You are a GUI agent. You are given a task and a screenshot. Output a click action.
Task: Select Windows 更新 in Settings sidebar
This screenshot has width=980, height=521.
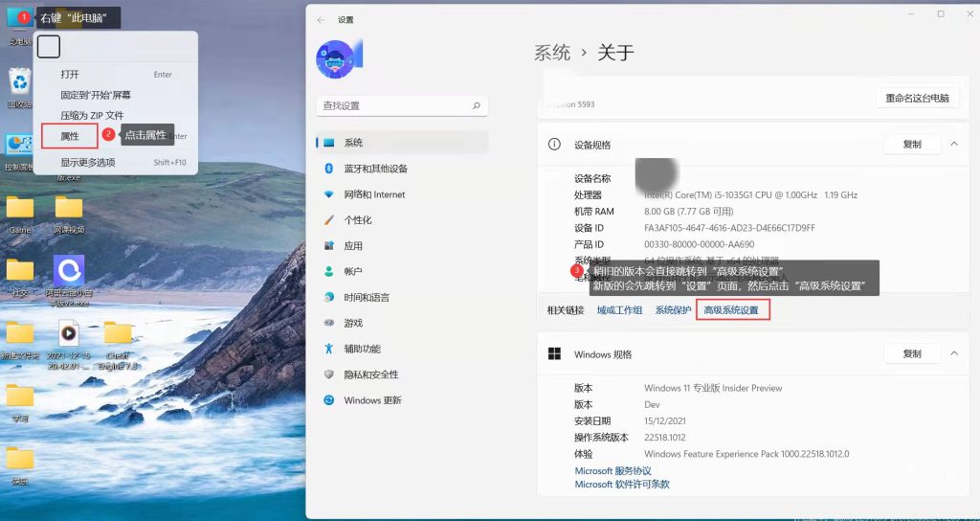(372, 400)
